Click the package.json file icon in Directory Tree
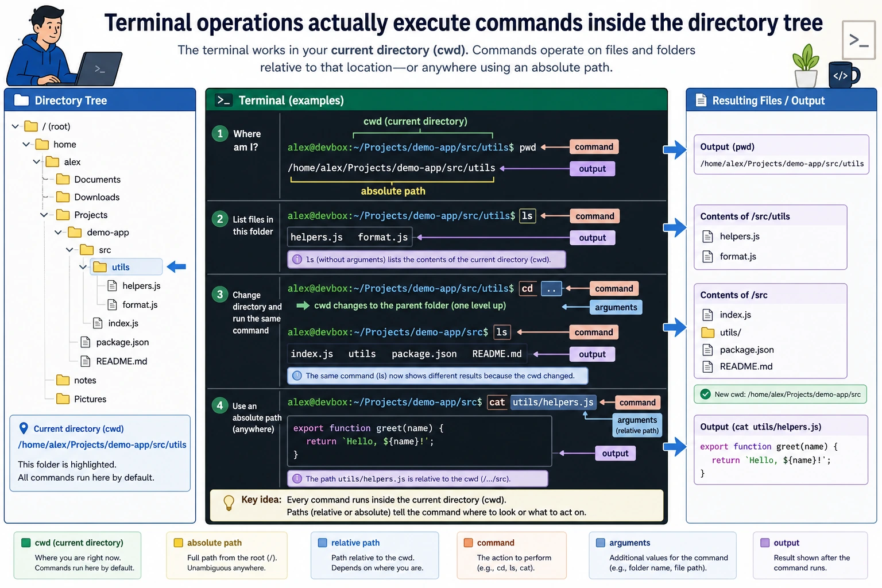The image size is (882, 588). coord(86,342)
